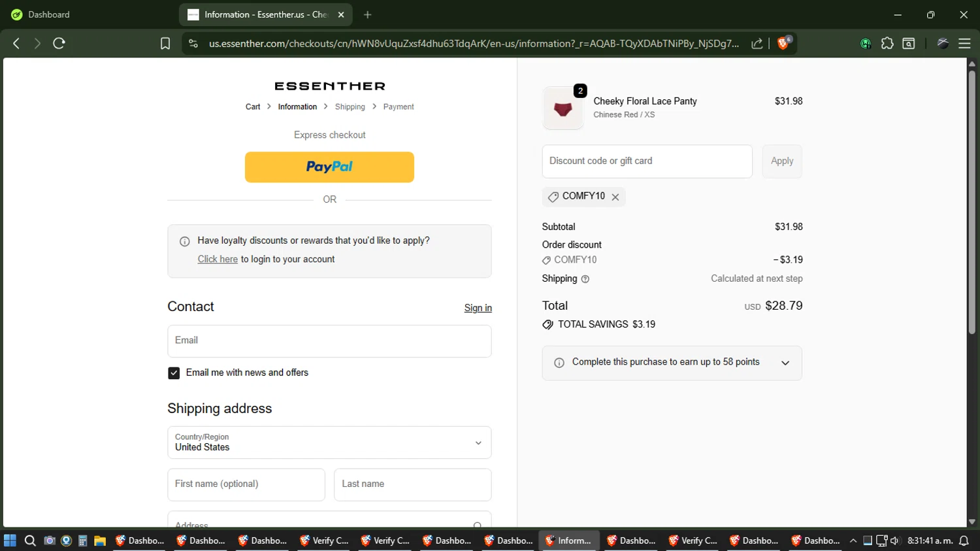Close the Information - Essenther.us tab
Screen dimensions: 980x551
pos(340,14)
